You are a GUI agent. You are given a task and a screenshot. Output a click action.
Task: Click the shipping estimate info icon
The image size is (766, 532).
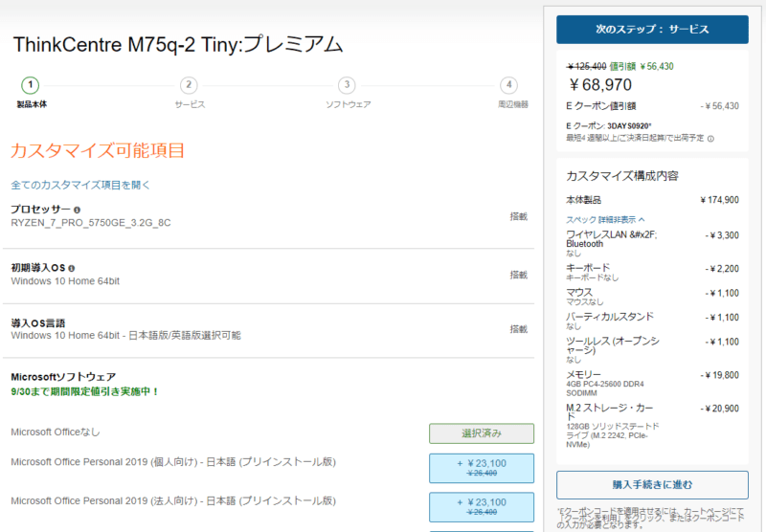coord(710,139)
